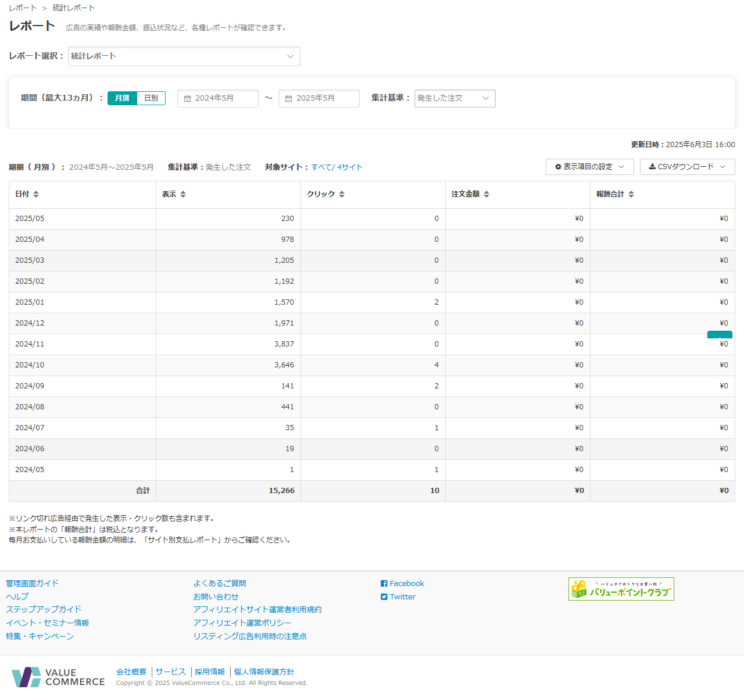
Task: Click the teal floating tab at right edge
Action: [x=719, y=335]
